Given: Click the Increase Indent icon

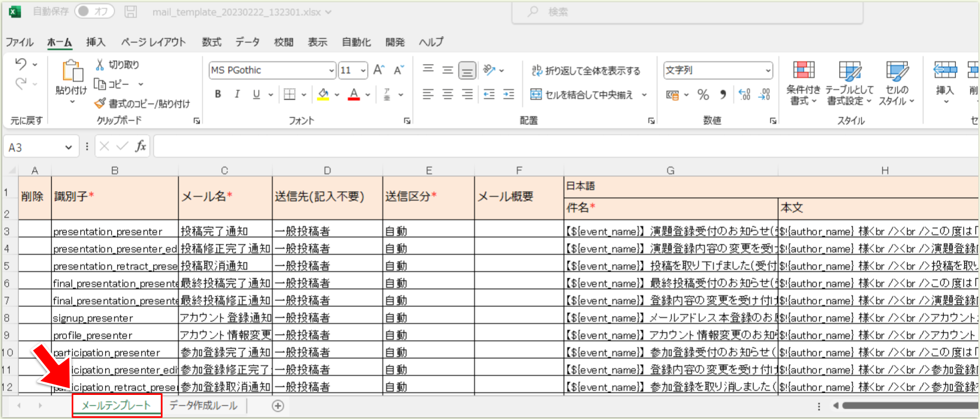Looking at the screenshot, I should tap(509, 94).
